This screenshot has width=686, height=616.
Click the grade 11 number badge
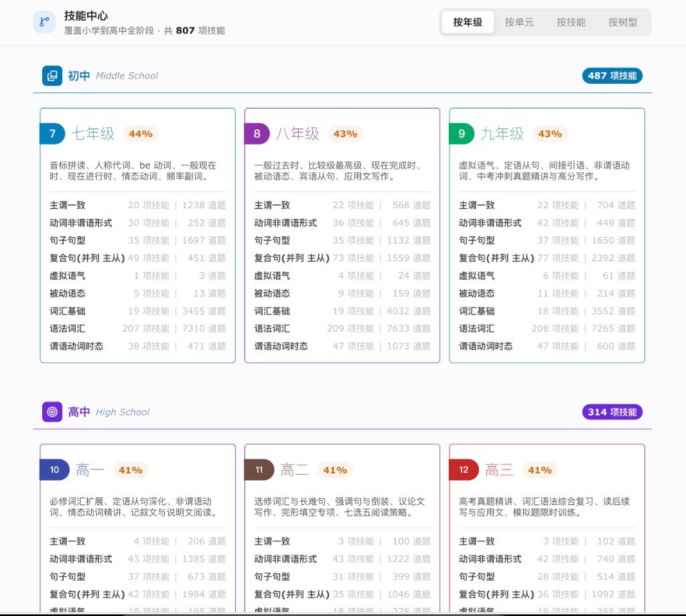pyautogui.click(x=259, y=469)
